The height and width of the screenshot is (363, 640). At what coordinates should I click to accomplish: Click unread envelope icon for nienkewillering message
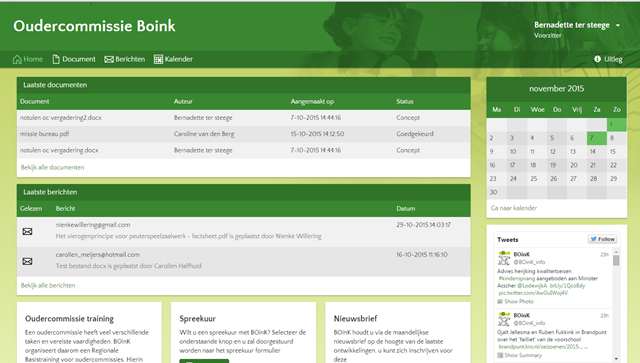27,232
